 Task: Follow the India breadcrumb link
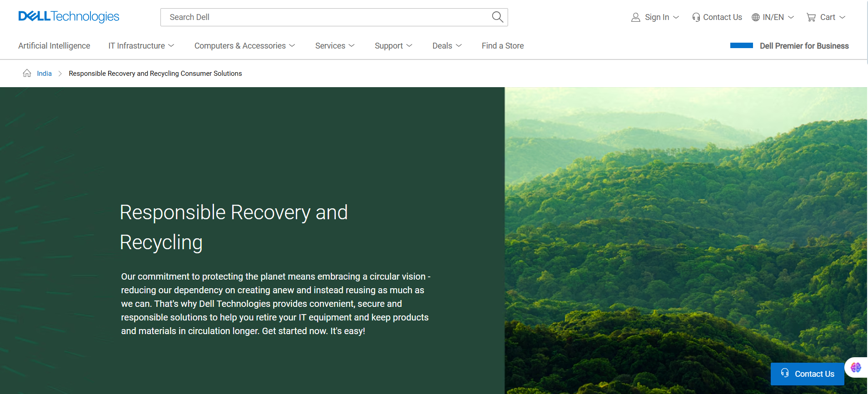[x=44, y=74]
